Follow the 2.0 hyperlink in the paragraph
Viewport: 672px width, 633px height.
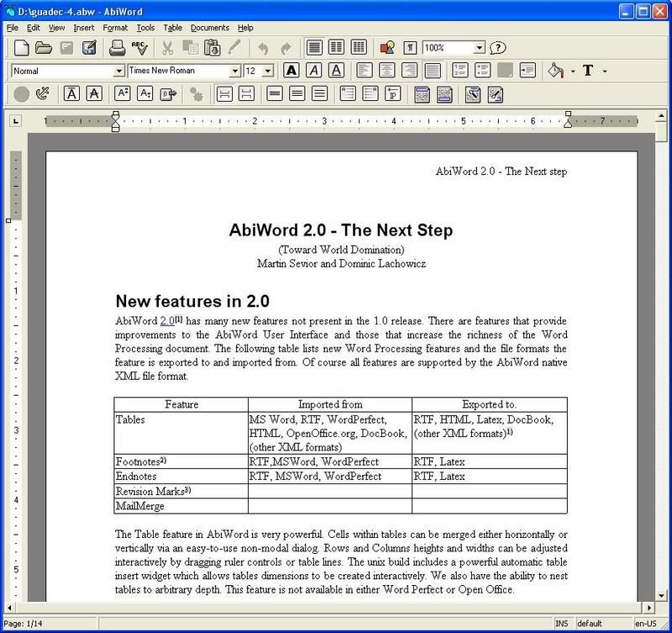167,321
